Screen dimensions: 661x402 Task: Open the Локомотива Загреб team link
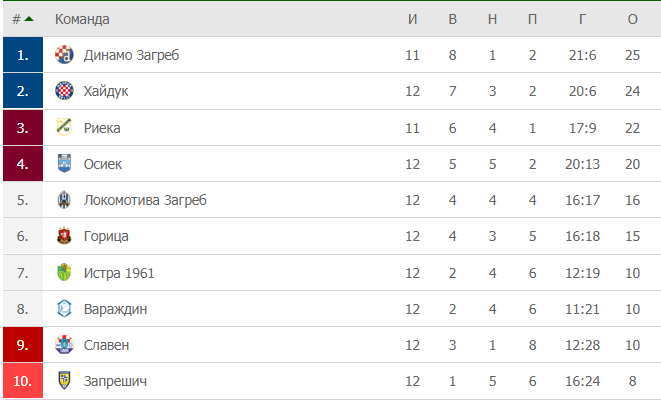tap(145, 200)
